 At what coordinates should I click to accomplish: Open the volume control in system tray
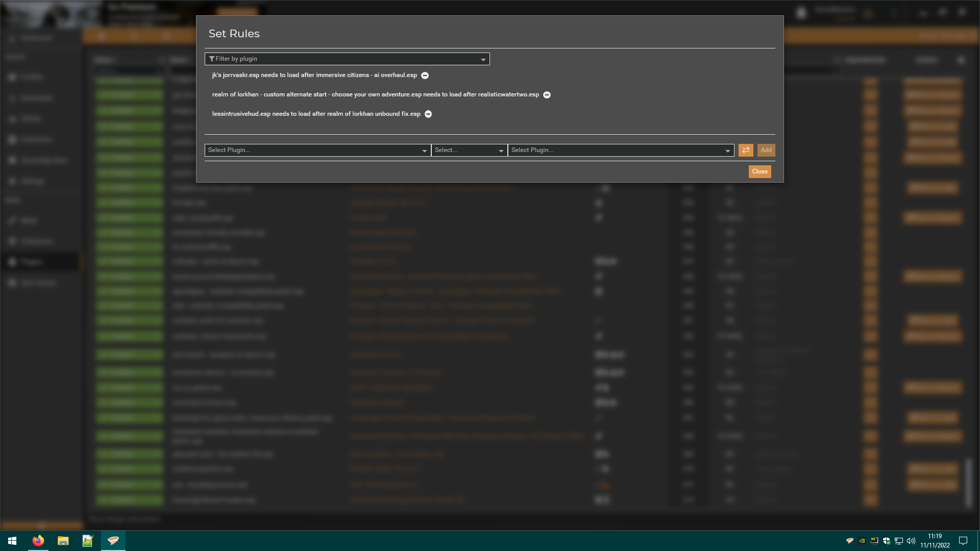click(x=911, y=541)
